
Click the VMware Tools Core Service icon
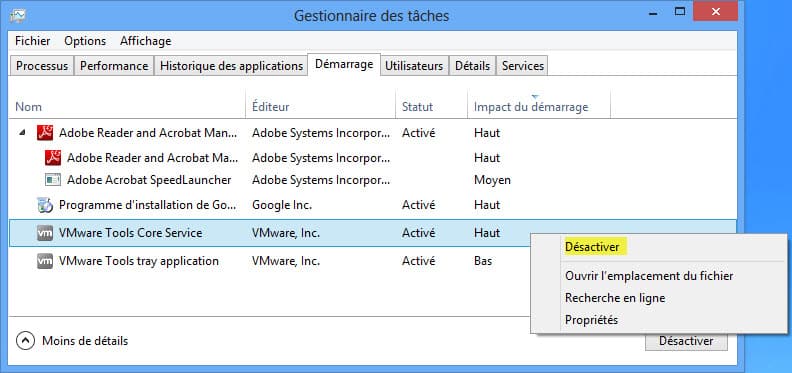click(45, 233)
